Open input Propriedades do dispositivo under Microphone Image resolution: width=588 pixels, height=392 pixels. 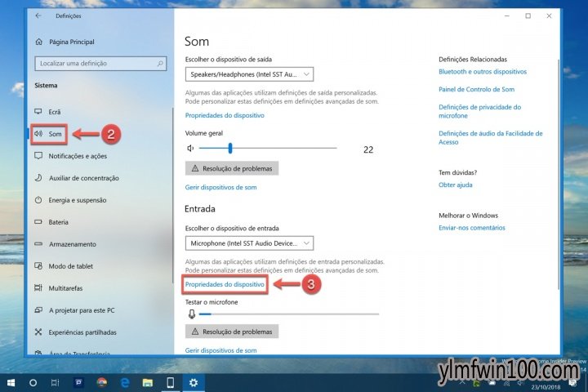225,284
